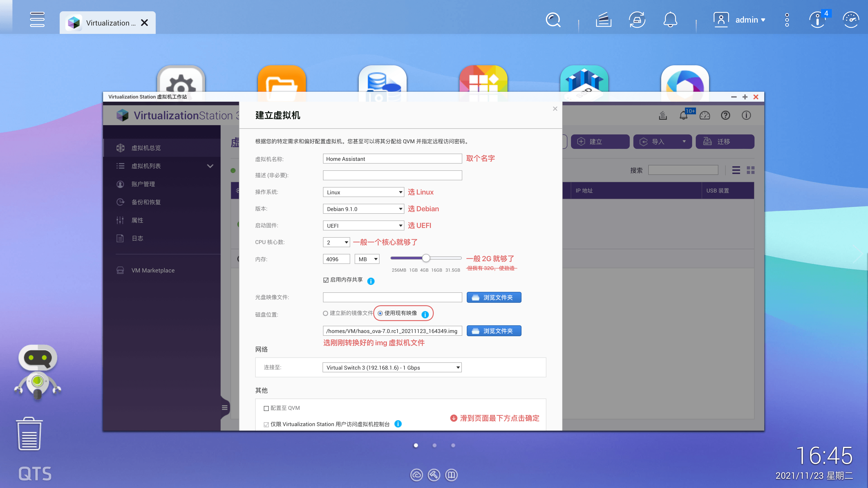Open the QTS main menu hamburger icon

[37, 19]
